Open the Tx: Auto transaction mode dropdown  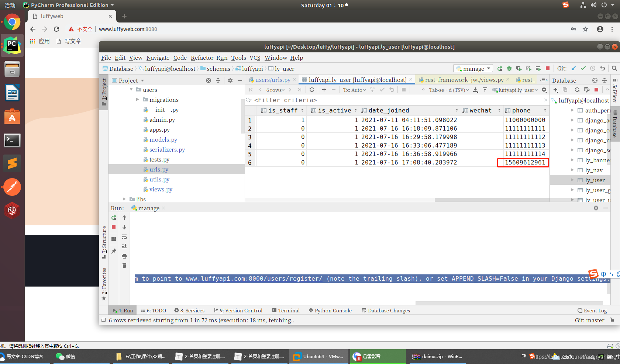[354, 90]
